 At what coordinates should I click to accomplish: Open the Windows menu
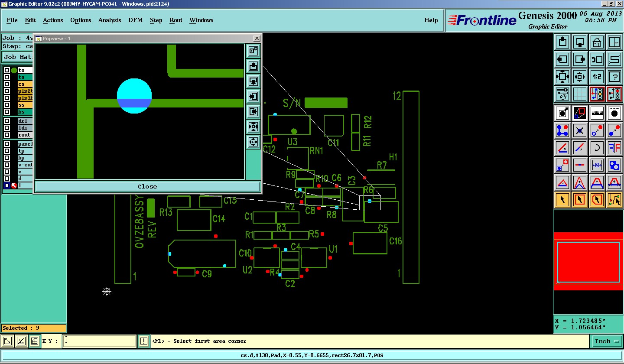pos(201,20)
